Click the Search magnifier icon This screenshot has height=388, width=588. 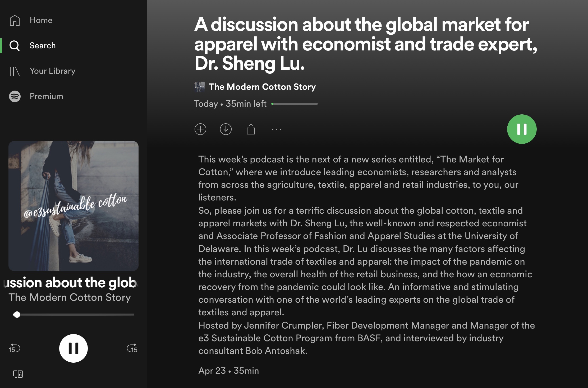[15, 46]
